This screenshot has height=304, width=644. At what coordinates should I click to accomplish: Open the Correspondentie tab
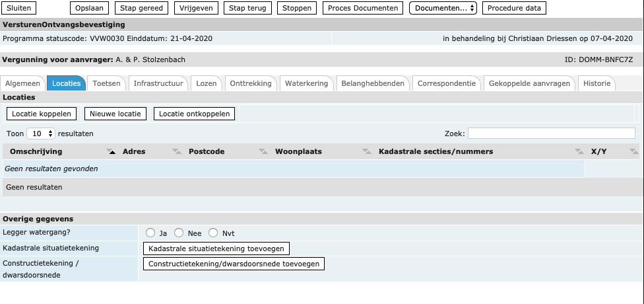pyautogui.click(x=446, y=84)
